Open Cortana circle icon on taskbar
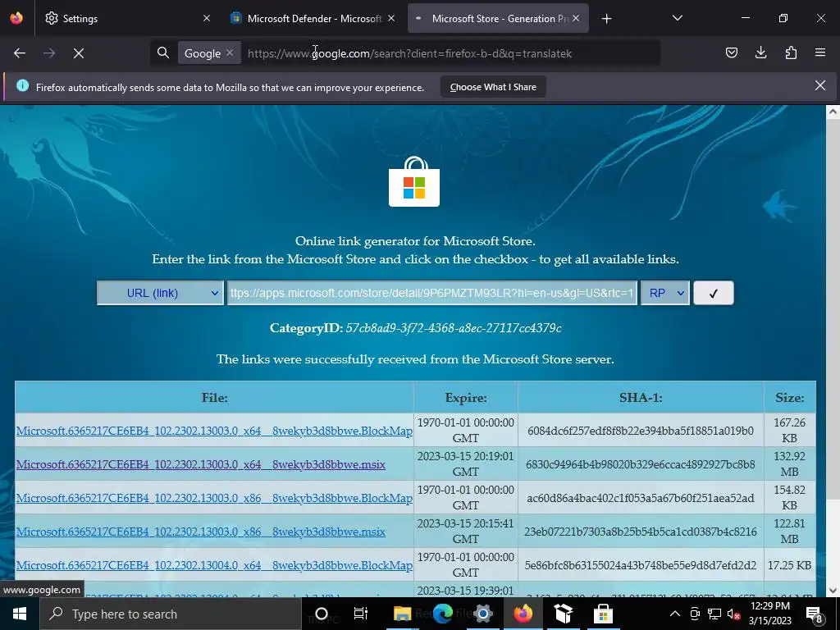The width and height of the screenshot is (840, 630). click(x=322, y=614)
